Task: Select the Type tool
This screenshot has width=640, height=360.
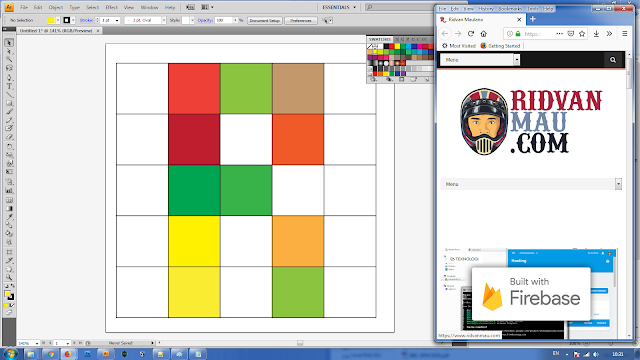Action: click(x=9, y=86)
